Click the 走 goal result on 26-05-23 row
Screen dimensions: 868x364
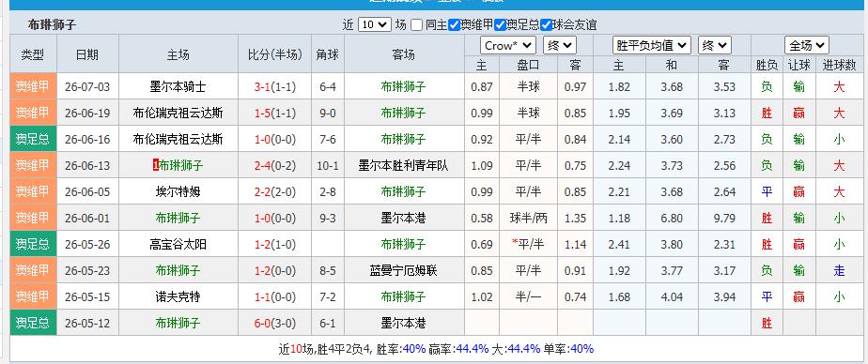(x=839, y=270)
